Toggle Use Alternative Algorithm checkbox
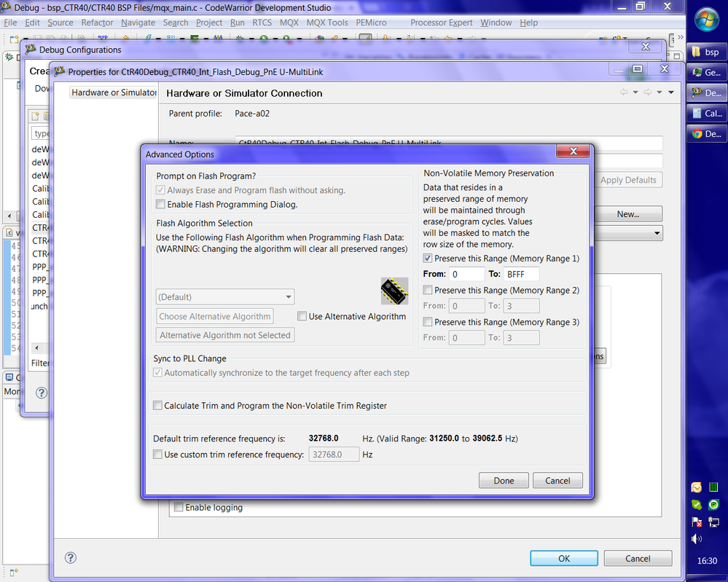The width and height of the screenshot is (728, 582). coord(302,316)
